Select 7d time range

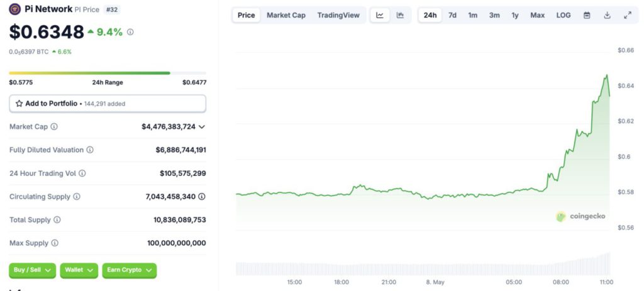(x=452, y=15)
